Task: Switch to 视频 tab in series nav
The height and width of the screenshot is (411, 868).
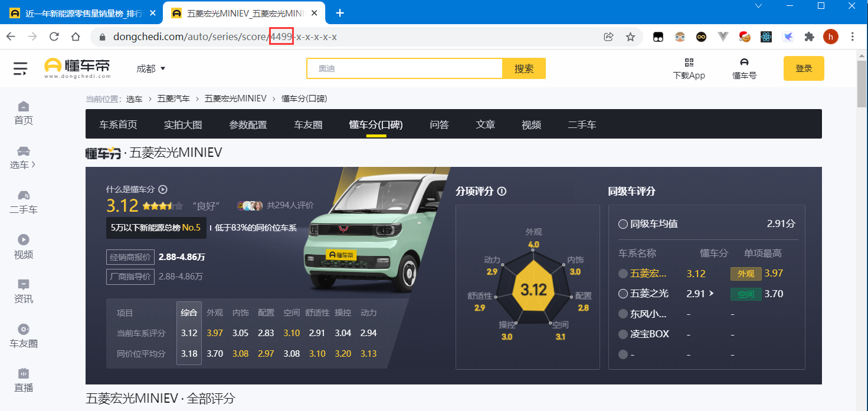Action: pos(531,124)
